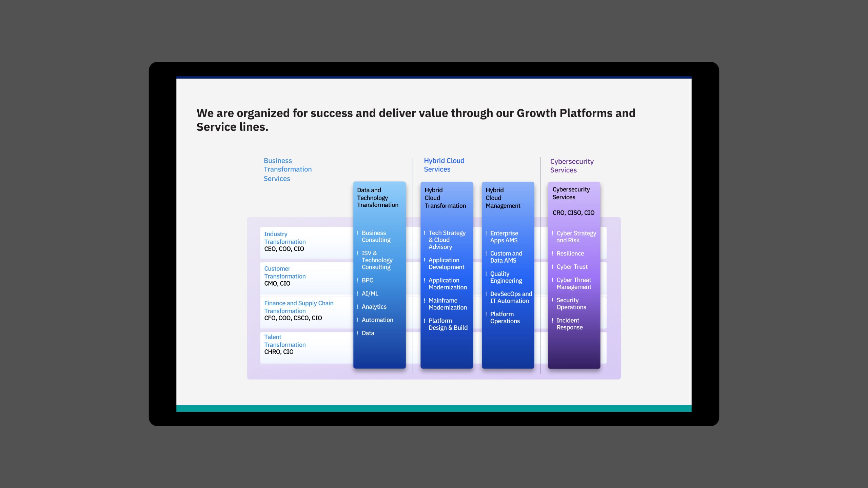Viewport: 868px width, 488px height.
Task: Click the CRO, CISO, CIO label
Action: [x=573, y=213]
